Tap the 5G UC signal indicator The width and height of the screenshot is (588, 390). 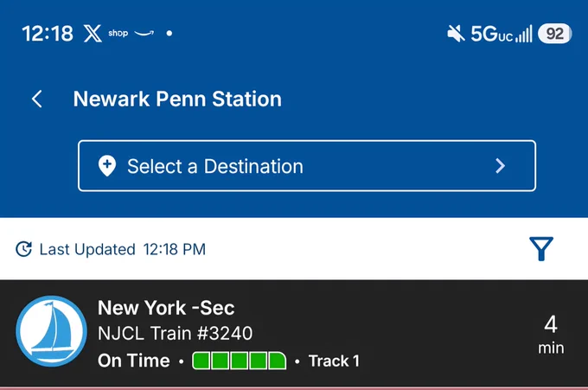[x=502, y=34]
